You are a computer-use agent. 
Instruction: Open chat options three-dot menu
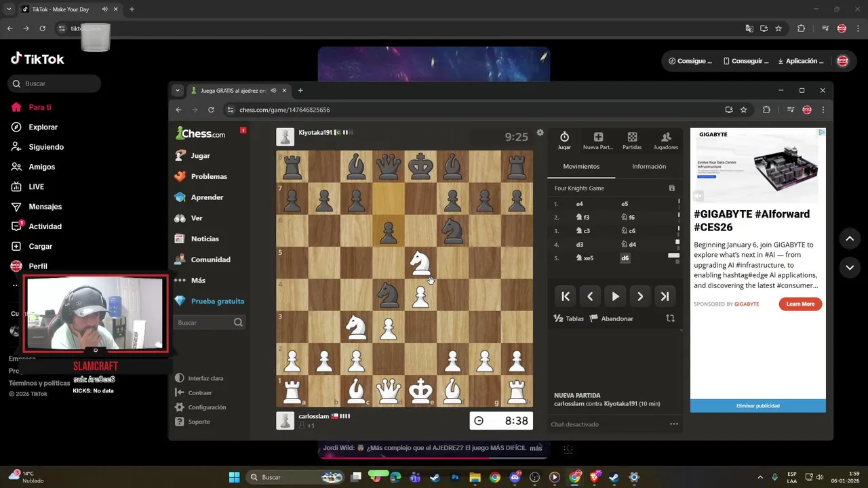point(674,424)
